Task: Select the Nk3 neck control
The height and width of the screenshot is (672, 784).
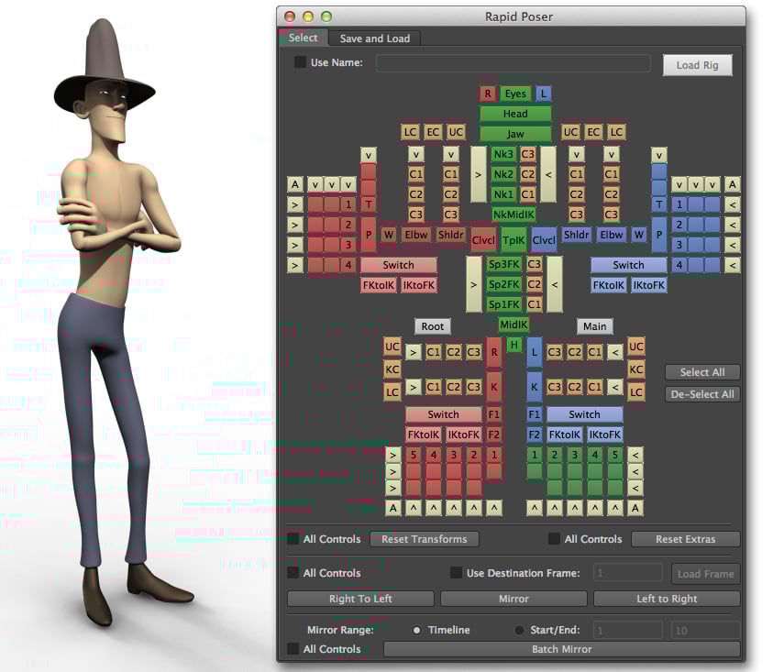Action: coord(503,154)
